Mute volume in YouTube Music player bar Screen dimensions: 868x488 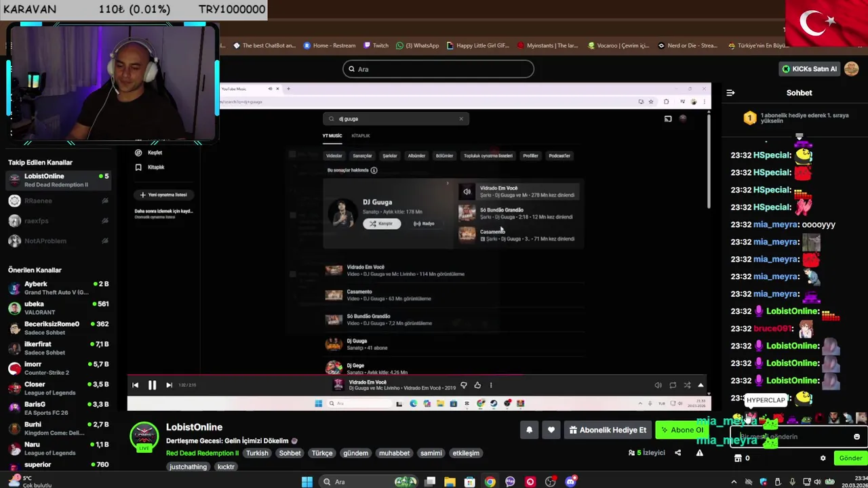pos(658,385)
